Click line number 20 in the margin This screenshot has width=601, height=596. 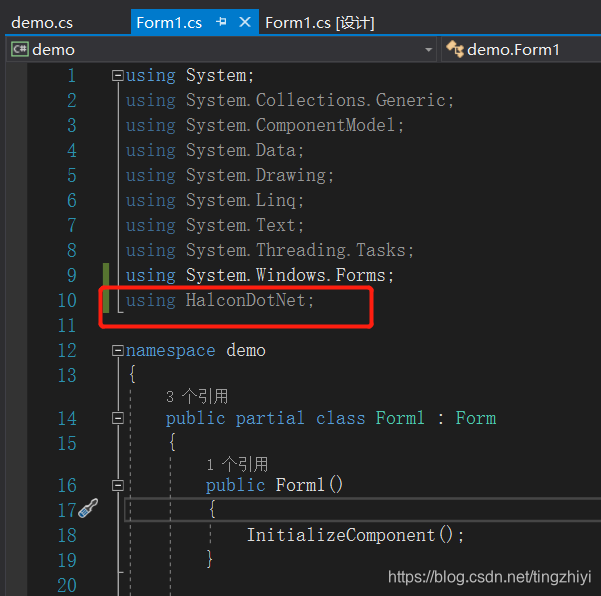[67, 585]
